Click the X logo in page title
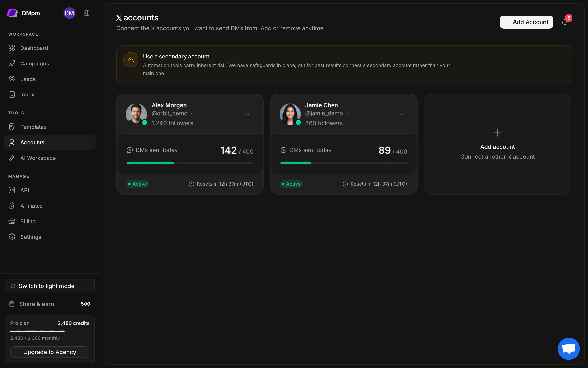The width and height of the screenshot is (588, 368). click(119, 18)
